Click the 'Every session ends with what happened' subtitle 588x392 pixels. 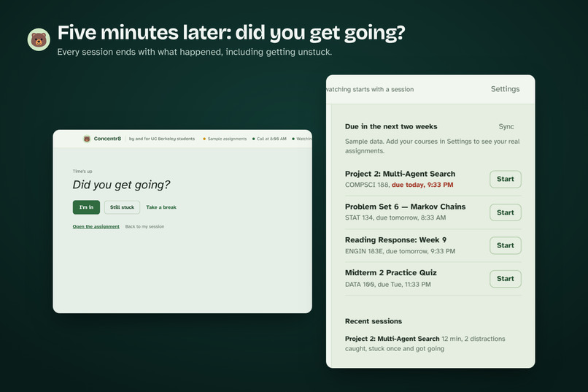click(195, 52)
